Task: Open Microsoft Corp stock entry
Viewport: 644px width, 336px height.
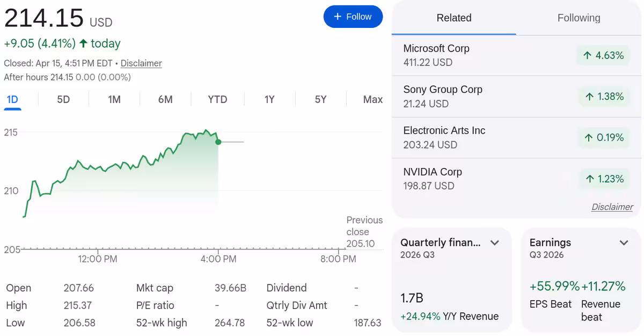Action: click(x=436, y=55)
